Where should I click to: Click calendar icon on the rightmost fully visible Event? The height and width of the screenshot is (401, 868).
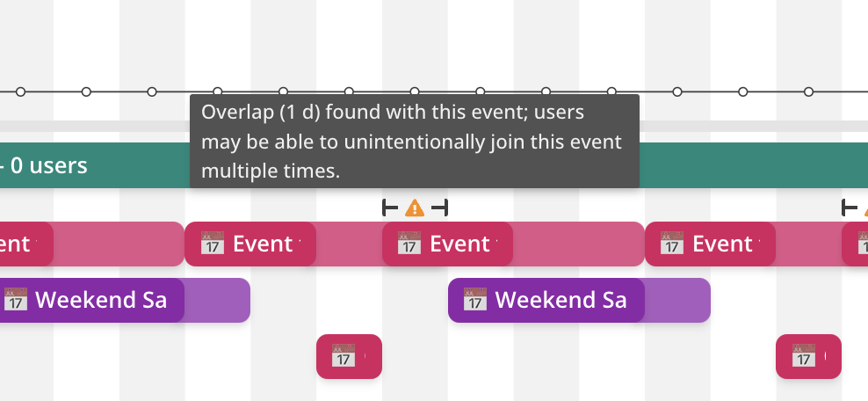(672, 244)
